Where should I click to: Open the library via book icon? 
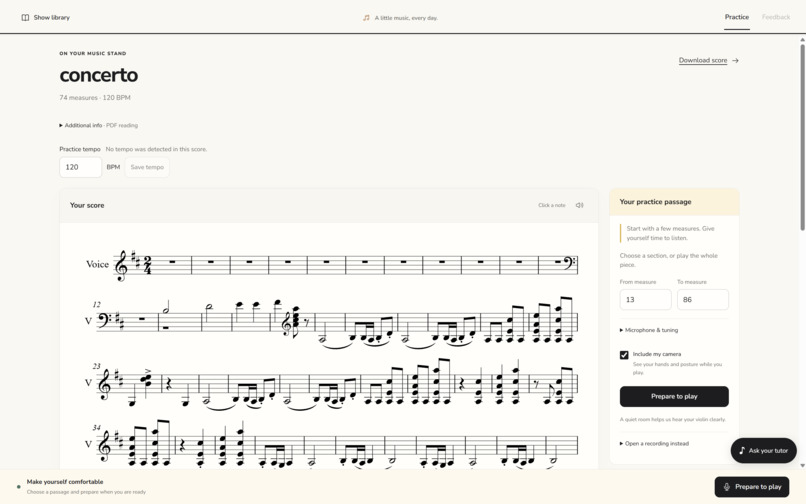pos(25,17)
